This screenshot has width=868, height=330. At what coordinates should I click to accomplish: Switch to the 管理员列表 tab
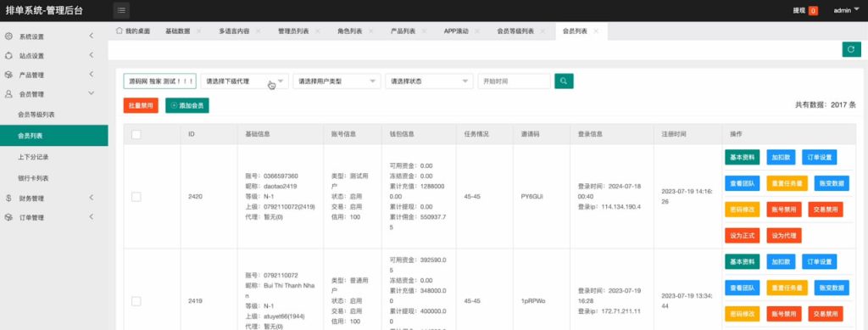pos(293,31)
